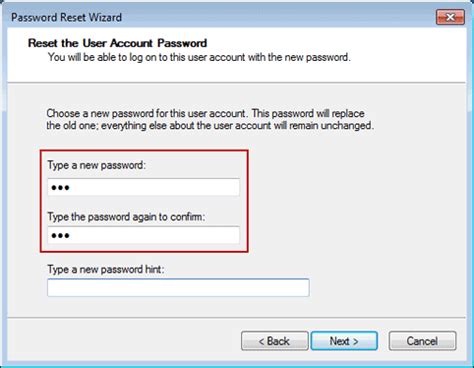
Task: Close the Password Reset Wizard window
Action: 450,17
